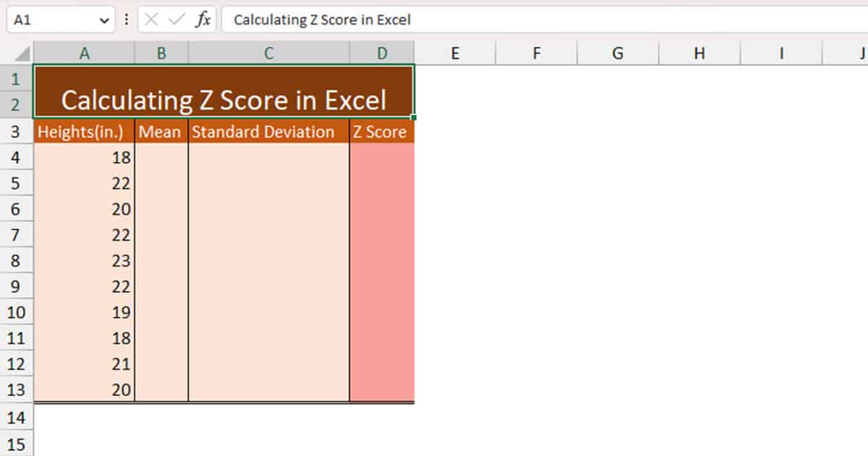Select the Heights(in.) header cell
The width and height of the screenshot is (868, 456).
point(82,132)
